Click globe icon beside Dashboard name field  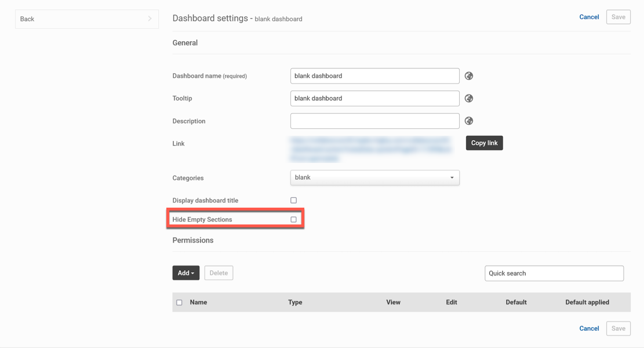click(469, 76)
